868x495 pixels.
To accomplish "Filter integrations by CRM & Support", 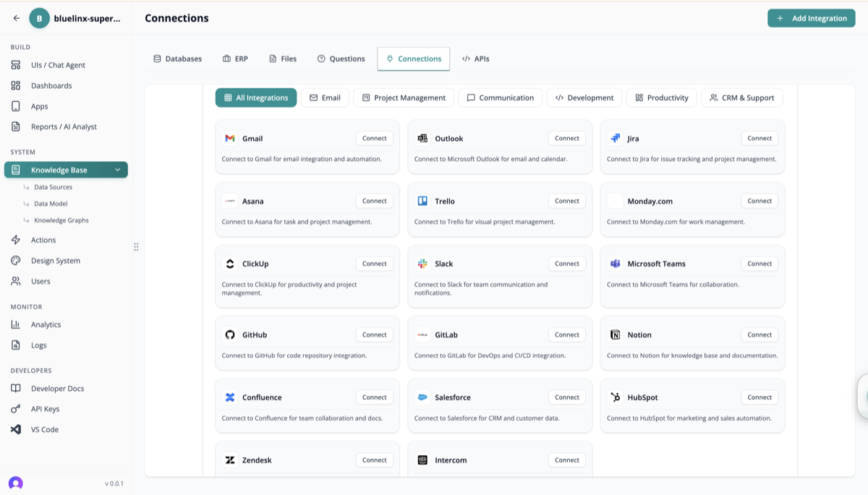I will tap(741, 98).
